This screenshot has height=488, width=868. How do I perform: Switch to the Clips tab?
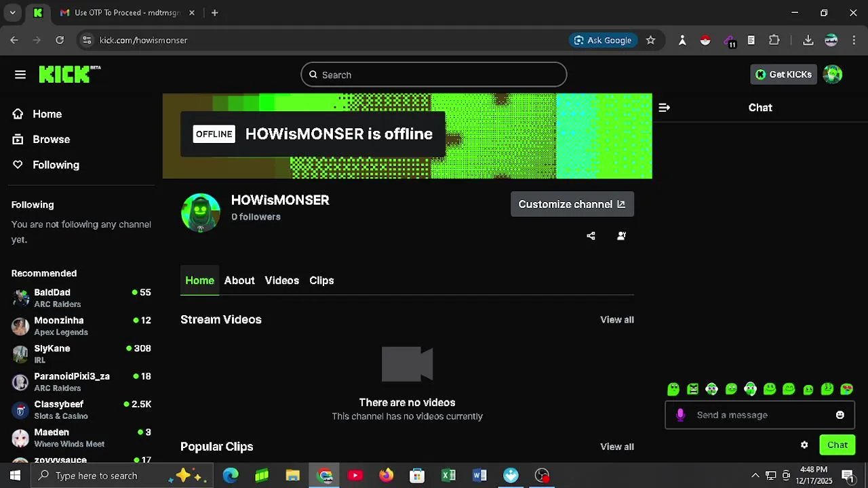[x=321, y=281]
